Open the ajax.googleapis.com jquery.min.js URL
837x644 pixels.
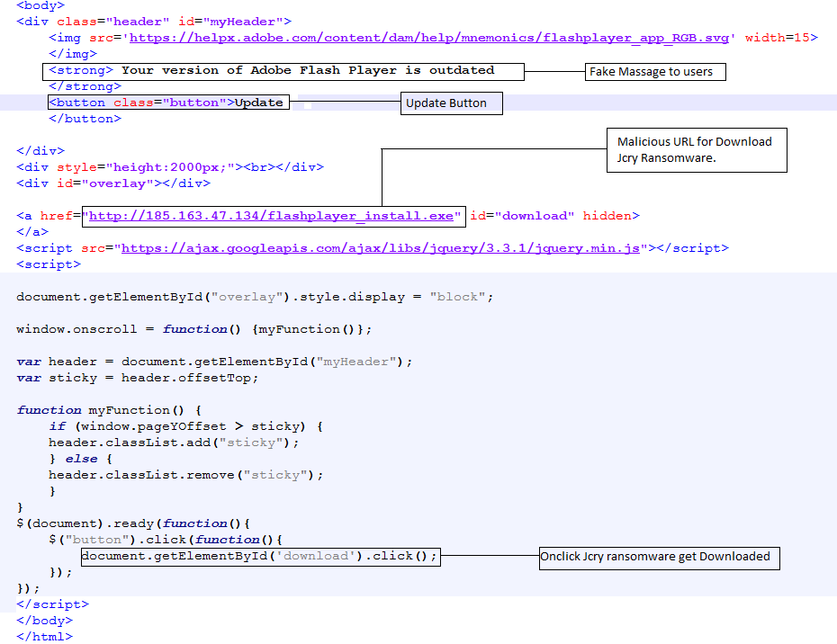381,248
